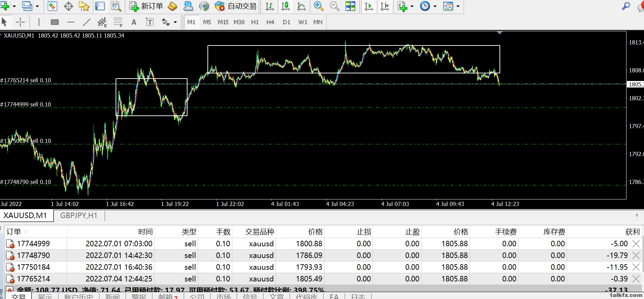
Task: Toggle the Data Window crosshair-target icon
Action: tap(68, 6)
